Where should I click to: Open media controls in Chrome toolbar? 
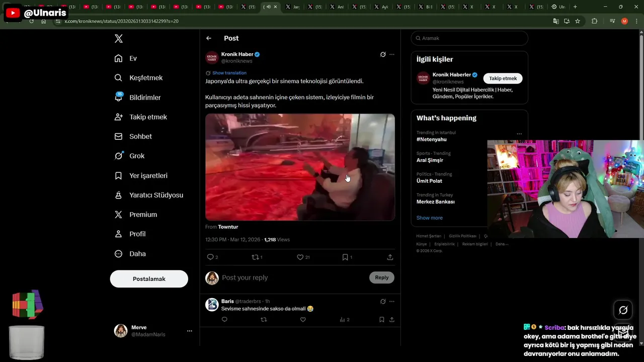click(612, 21)
